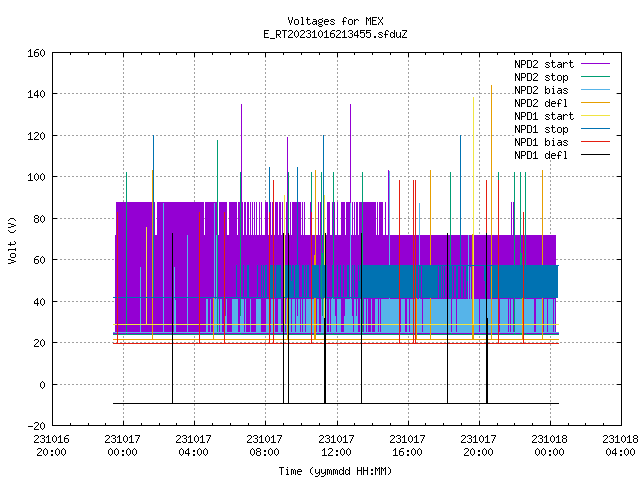This screenshot has width=640, height=480.
Task: Click the 'NPD2 bias' legend label
Action: (541, 90)
